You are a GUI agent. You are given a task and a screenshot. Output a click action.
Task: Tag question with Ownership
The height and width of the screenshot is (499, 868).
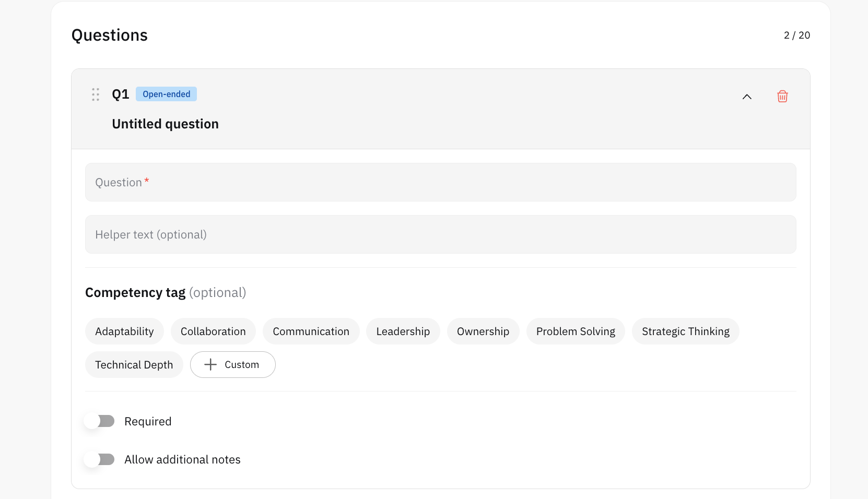[483, 331]
